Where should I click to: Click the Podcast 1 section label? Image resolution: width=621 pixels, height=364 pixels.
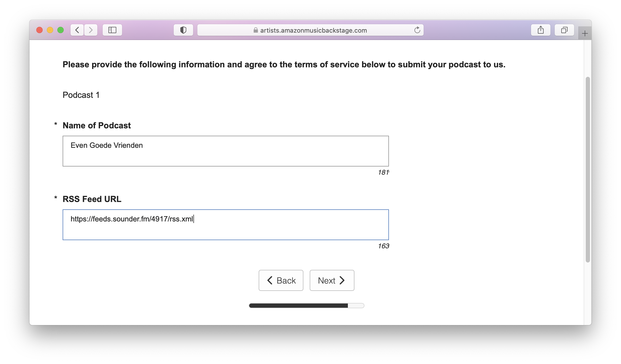[81, 95]
